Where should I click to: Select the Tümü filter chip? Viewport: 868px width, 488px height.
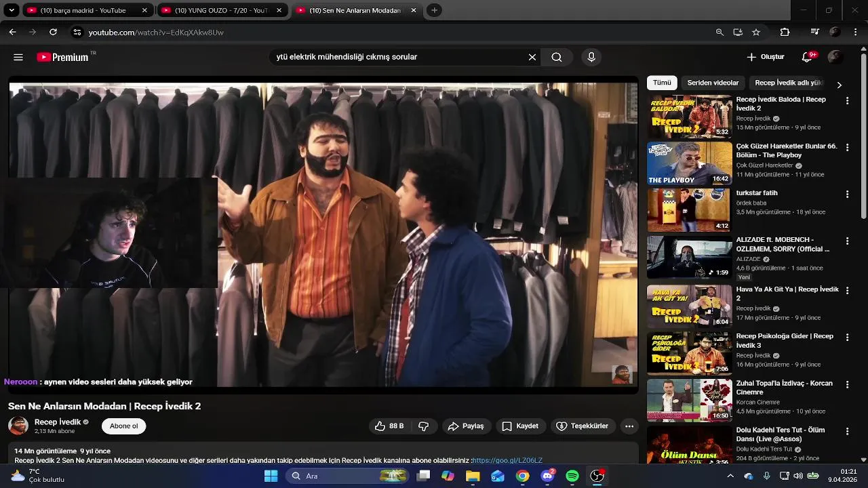point(662,83)
